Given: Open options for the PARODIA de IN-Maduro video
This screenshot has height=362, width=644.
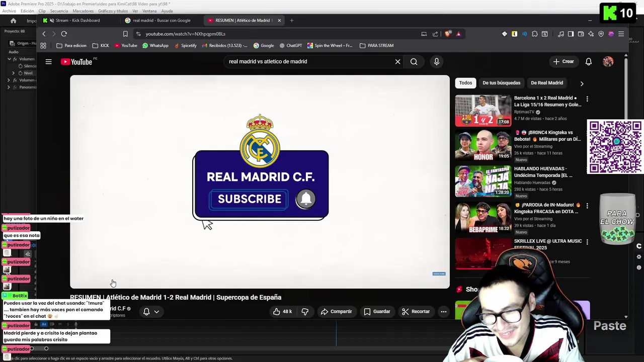Looking at the screenshot, I should point(587,206).
